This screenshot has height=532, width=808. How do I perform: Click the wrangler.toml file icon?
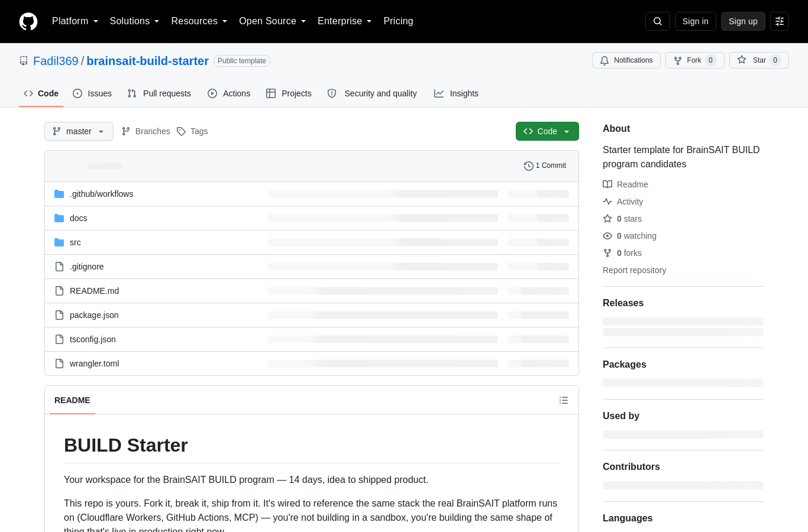(59, 364)
